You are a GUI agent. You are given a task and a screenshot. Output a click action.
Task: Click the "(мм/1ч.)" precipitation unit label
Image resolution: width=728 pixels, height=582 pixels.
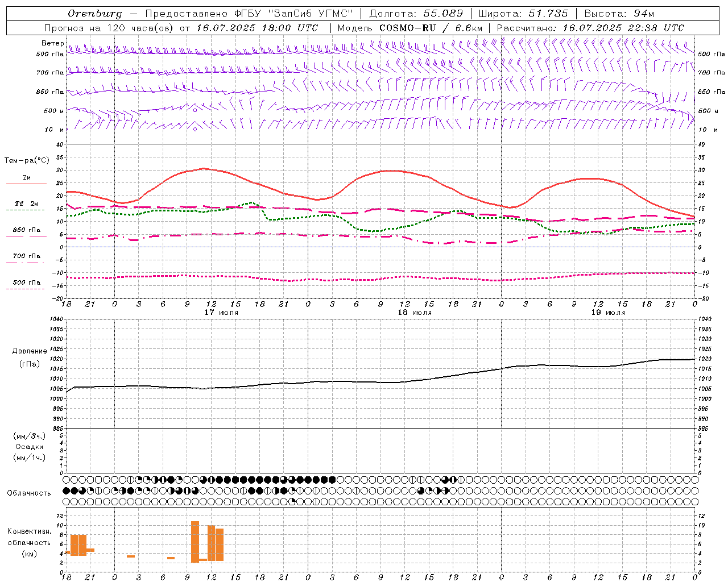point(29,458)
